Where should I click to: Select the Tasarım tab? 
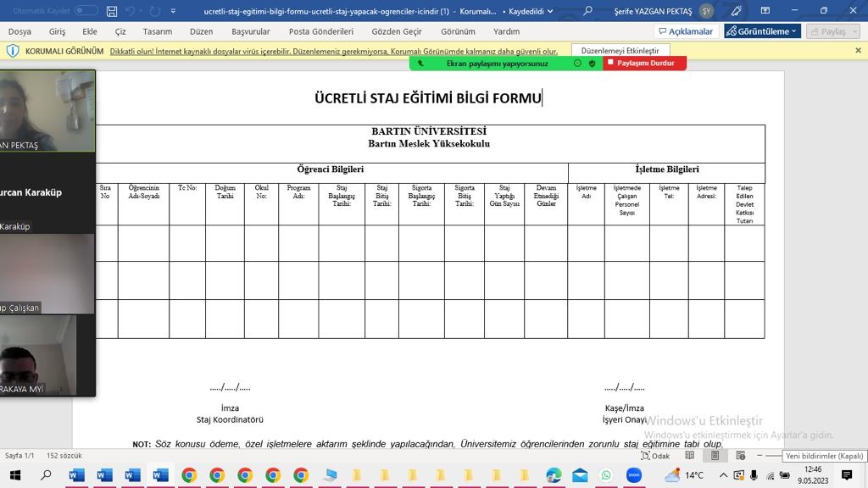coord(158,31)
